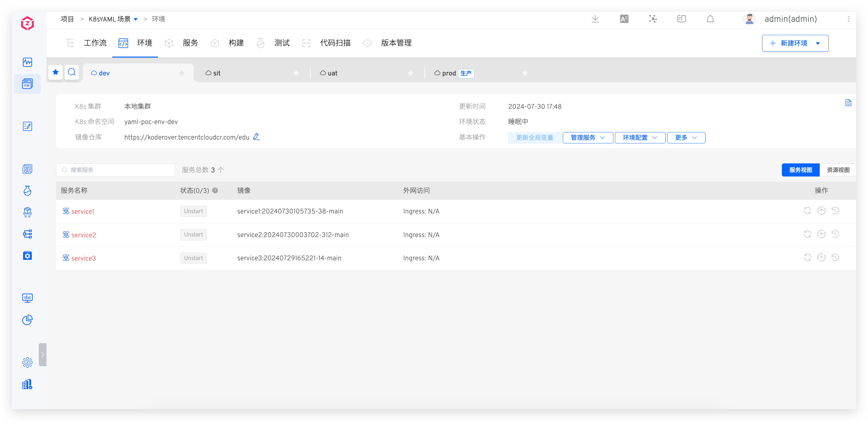
Task: Open the 工作流 tab
Action: click(x=95, y=43)
